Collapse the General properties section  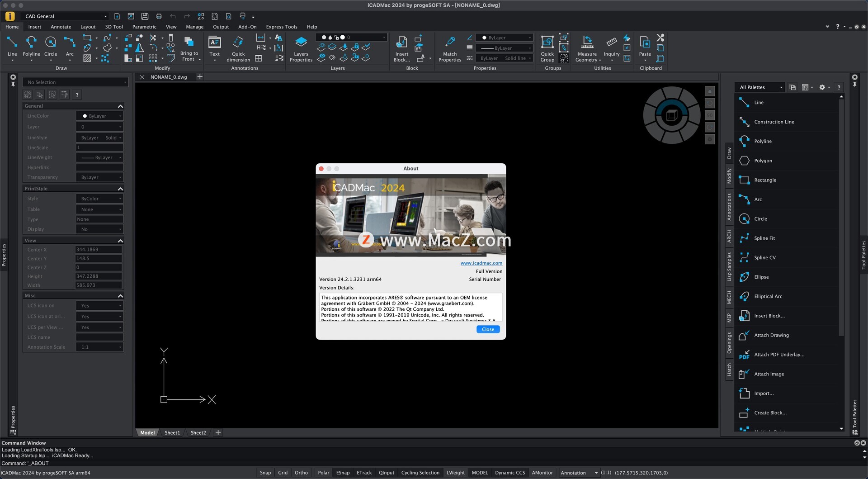pyautogui.click(x=120, y=106)
